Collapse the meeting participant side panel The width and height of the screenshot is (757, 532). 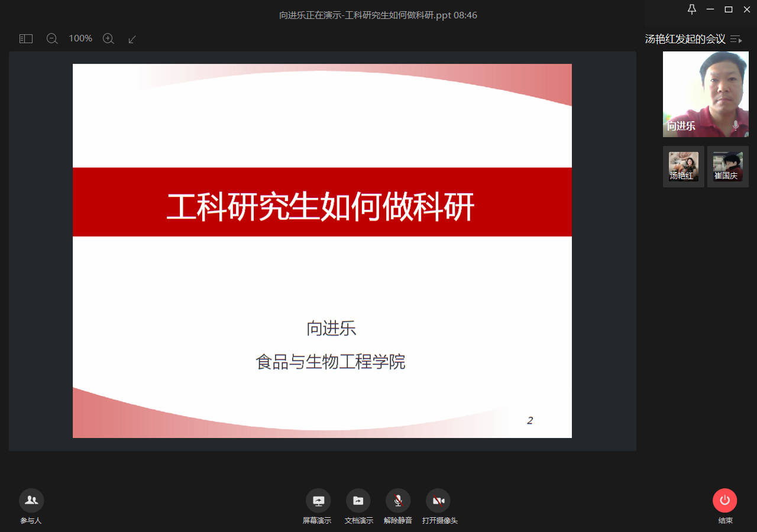(x=736, y=39)
